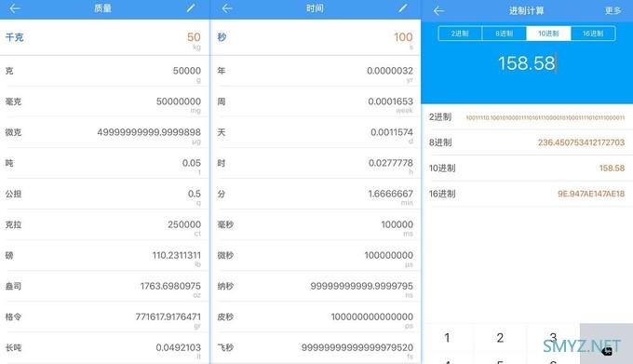This screenshot has width=633, height=364.
Task: Tap the 8进制 result 236.450753412172703
Action: click(581, 142)
